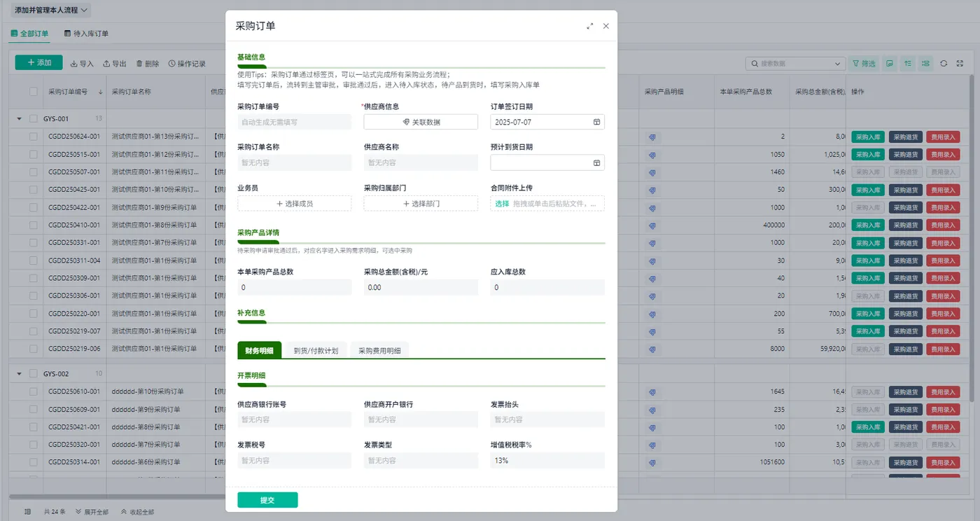Expand the 采购订单 dialog to fullscreen
The height and width of the screenshot is (521, 980).
[590, 26]
